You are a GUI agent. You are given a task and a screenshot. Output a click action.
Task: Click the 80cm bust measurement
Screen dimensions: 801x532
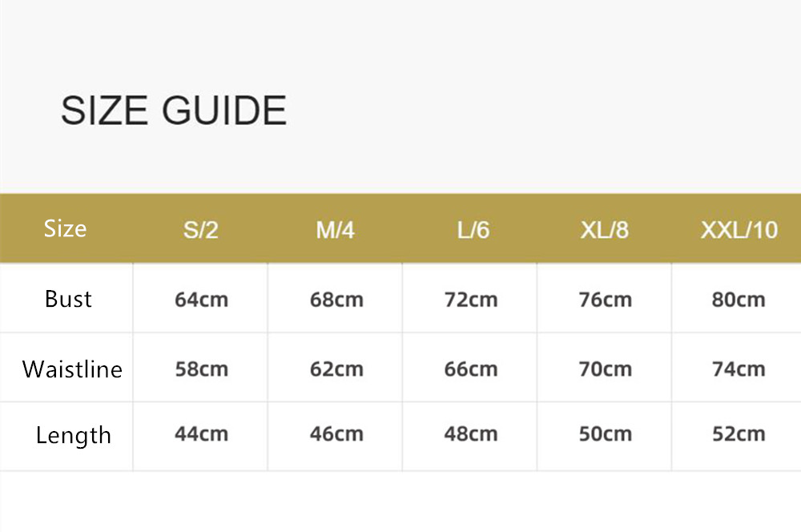click(x=739, y=300)
